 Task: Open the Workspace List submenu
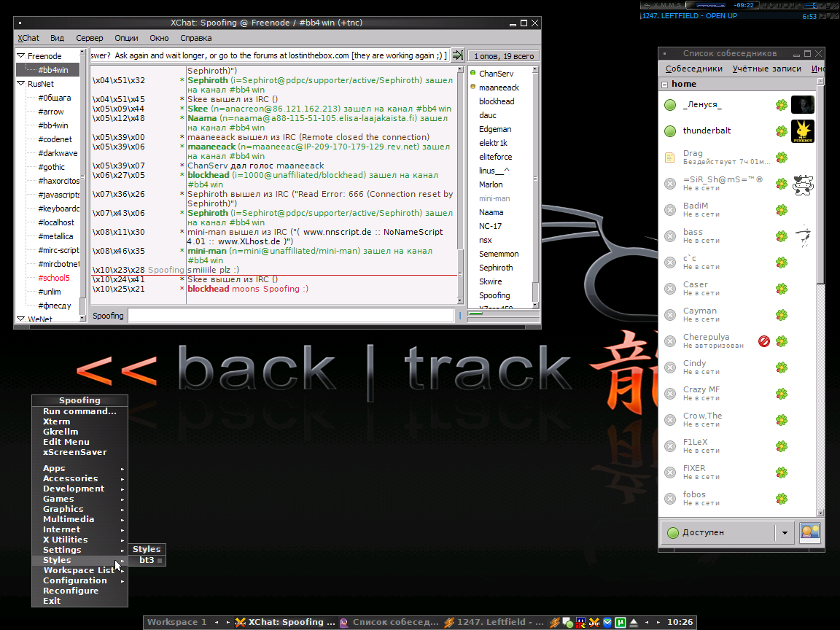[79, 570]
